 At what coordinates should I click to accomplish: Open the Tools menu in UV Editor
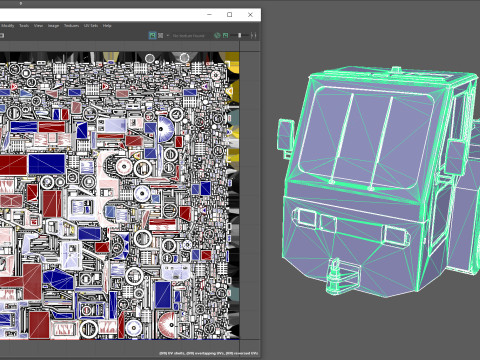pos(24,26)
